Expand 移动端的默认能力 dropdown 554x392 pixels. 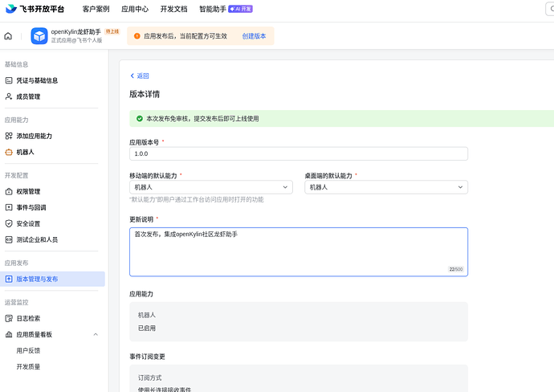click(x=210, y=187)
